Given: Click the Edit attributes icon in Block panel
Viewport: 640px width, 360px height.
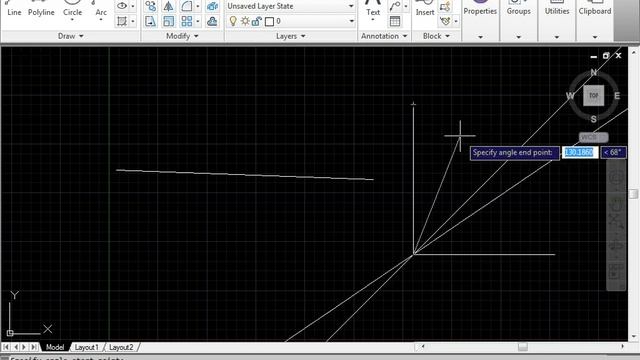Looking at the screenshot, I should (x=445, y=21).
